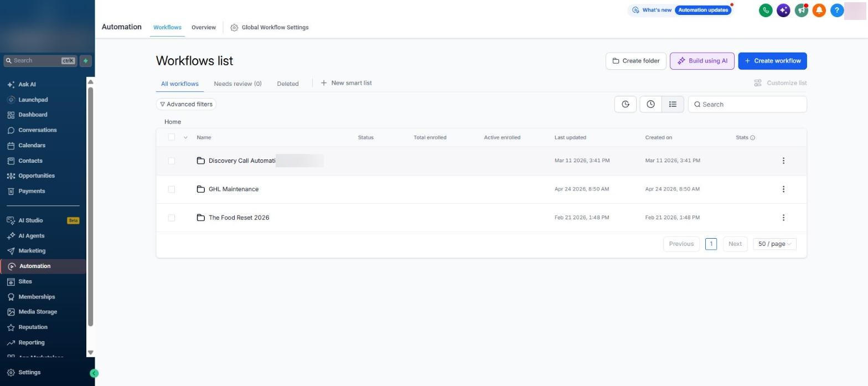Viewport: 868px width, 386px height.
Task: Click Automation updates pill
Action: (703, 10)
